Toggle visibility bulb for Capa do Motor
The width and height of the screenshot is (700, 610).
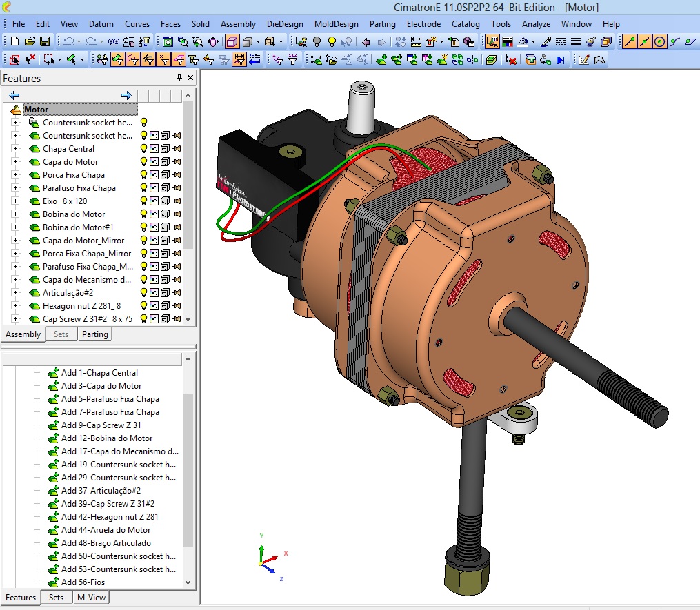(x=143, y=161)
